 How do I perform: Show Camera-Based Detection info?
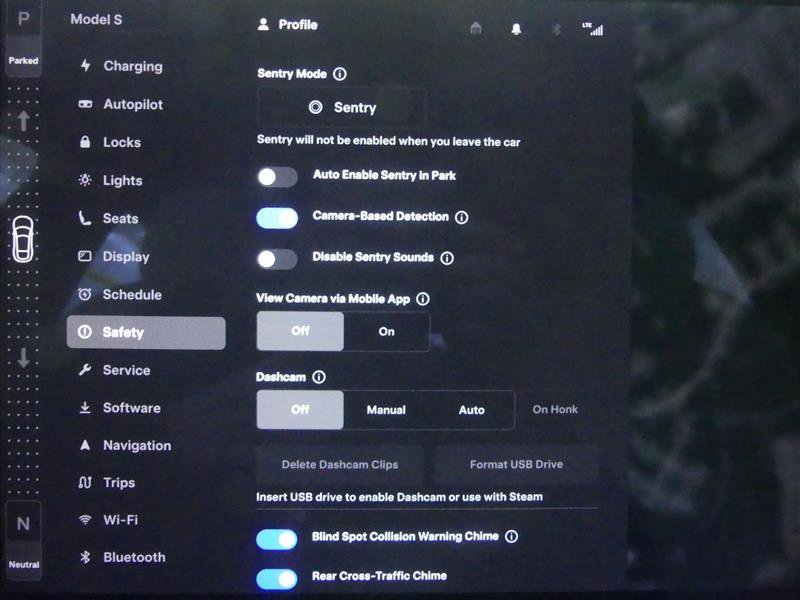click(x=462, y=217)
